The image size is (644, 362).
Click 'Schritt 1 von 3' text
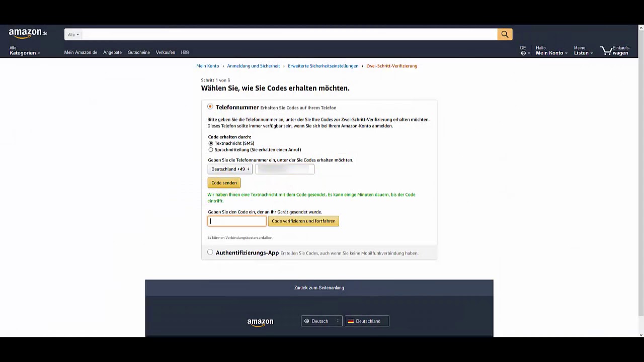pos(215,80)
